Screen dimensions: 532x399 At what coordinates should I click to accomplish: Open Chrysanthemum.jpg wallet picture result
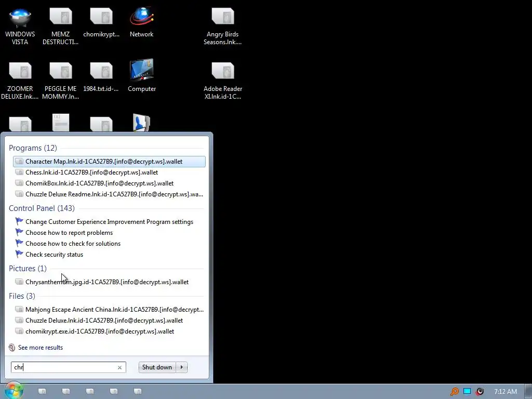click(109, 282)
